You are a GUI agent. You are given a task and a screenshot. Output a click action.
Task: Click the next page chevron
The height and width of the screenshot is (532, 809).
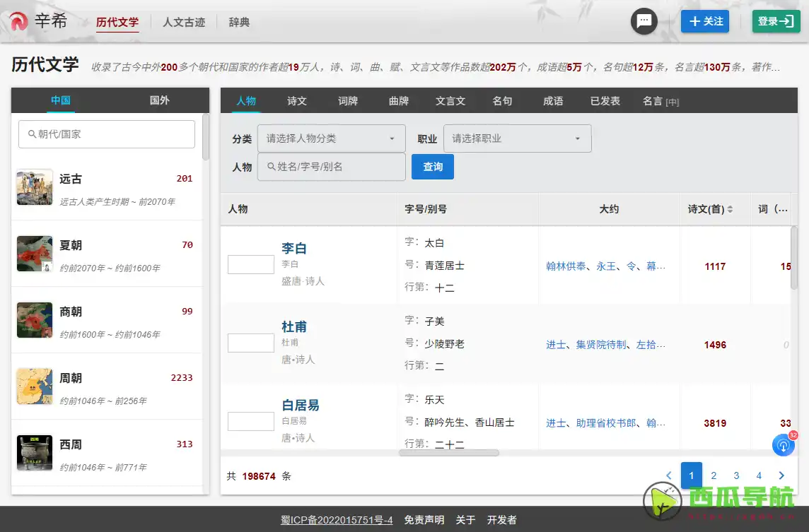(x=781, y=475)
